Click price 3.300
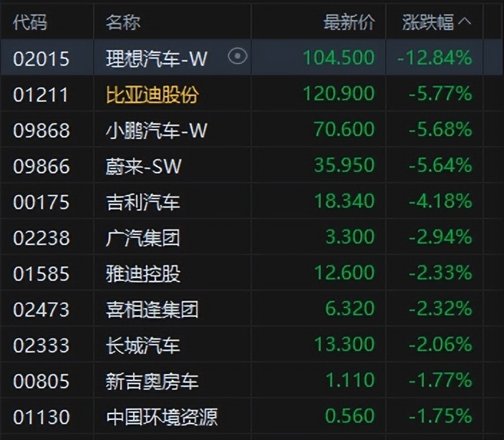 350,237
